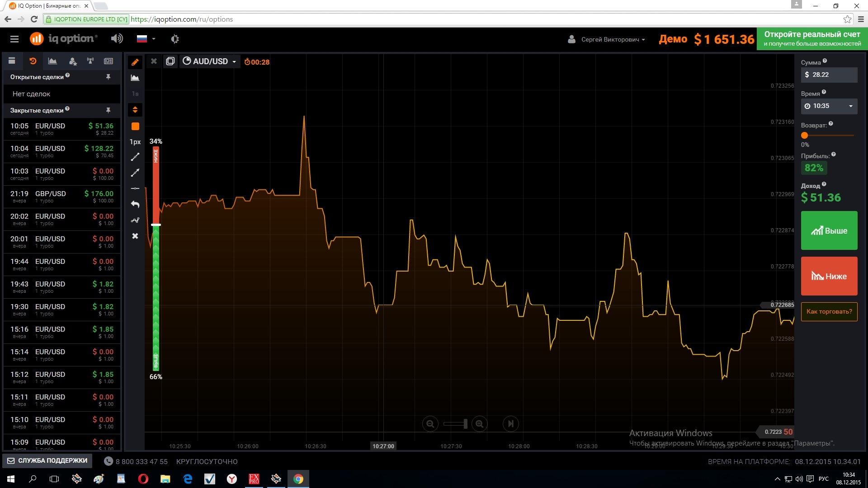Select the area chart type icon
This screenshot has width=868, height=488.
click(x=135, y=78)
